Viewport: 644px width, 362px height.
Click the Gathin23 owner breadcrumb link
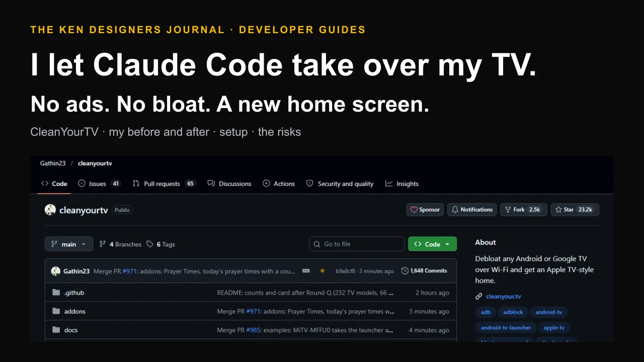[x=53, y=163]
